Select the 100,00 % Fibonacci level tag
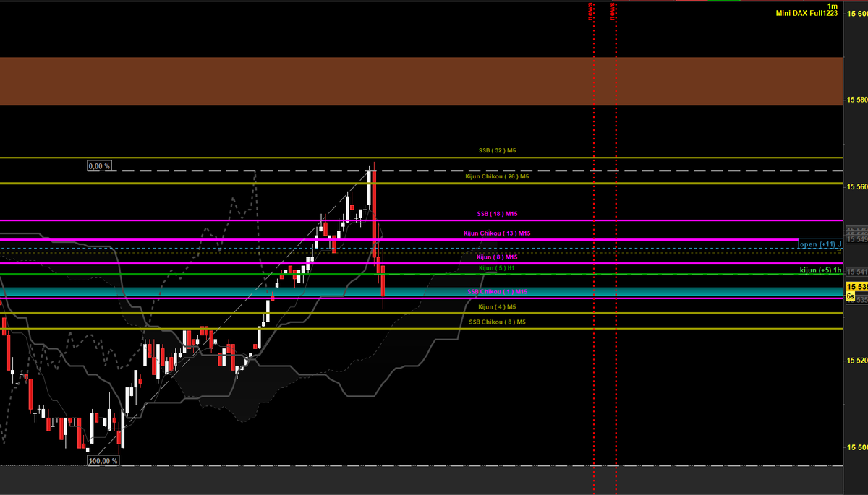This screenshot has width=868, height=495. tap(103, 460)
